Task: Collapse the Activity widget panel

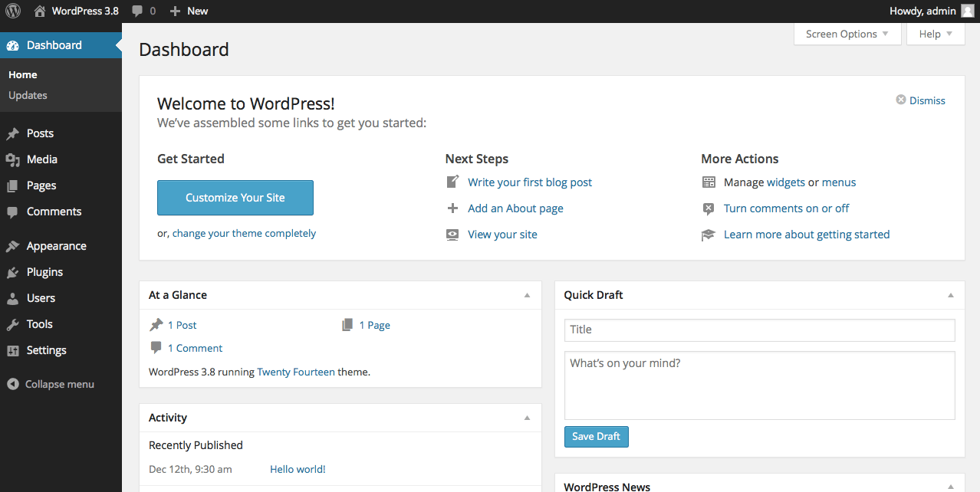Action: [527, 418]
